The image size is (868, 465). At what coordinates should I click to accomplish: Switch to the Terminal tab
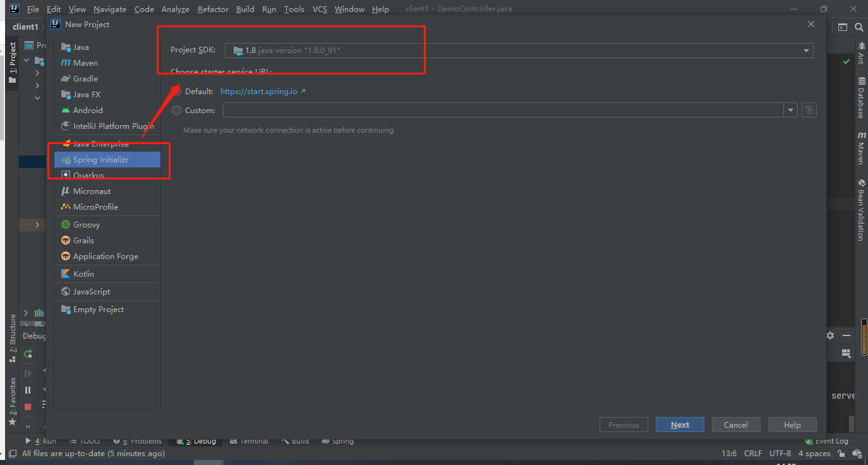click(x=250, y=441)
